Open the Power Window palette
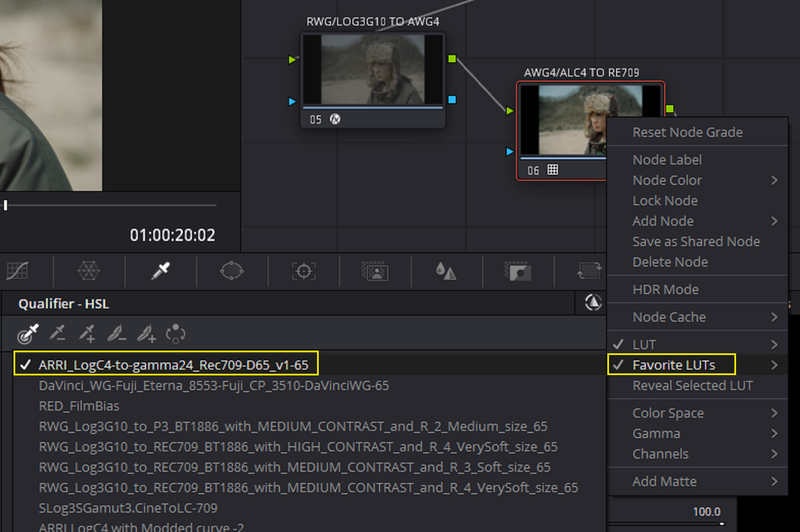Image resolution: width=800 pixels, height=532 pixels. click(x=232, y=271)
